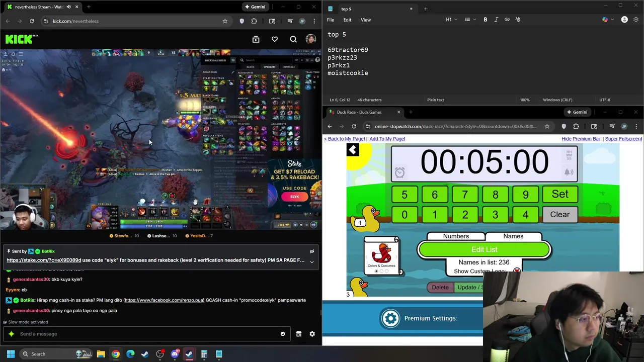Open Discord from the taskbar
The width and height of the screenshot is (644, 362).
[x=175, y=354]
